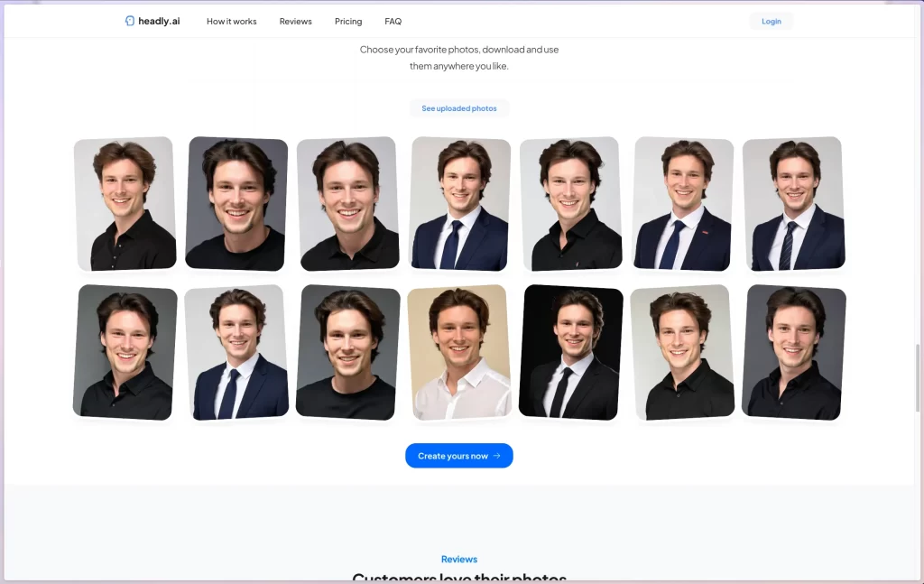The width and height of the screenshot is (924, 584).
Task: Open the navy suit headshot, fourth top row
Action: 458,204
